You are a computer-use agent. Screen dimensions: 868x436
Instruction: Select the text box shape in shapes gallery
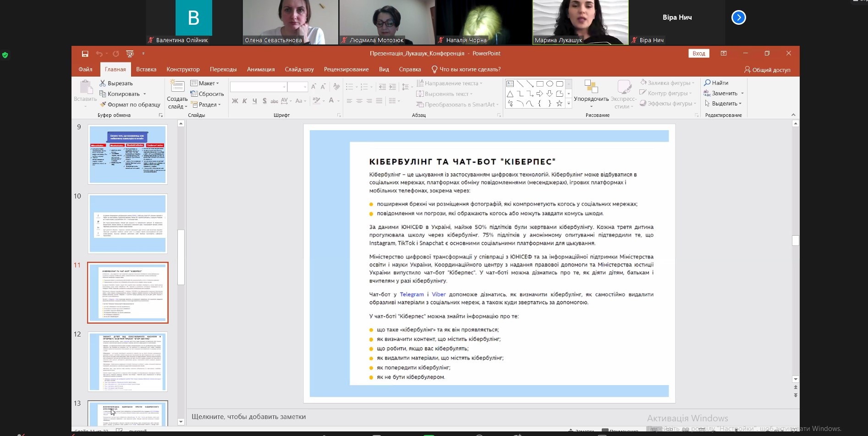click(510, 84)
